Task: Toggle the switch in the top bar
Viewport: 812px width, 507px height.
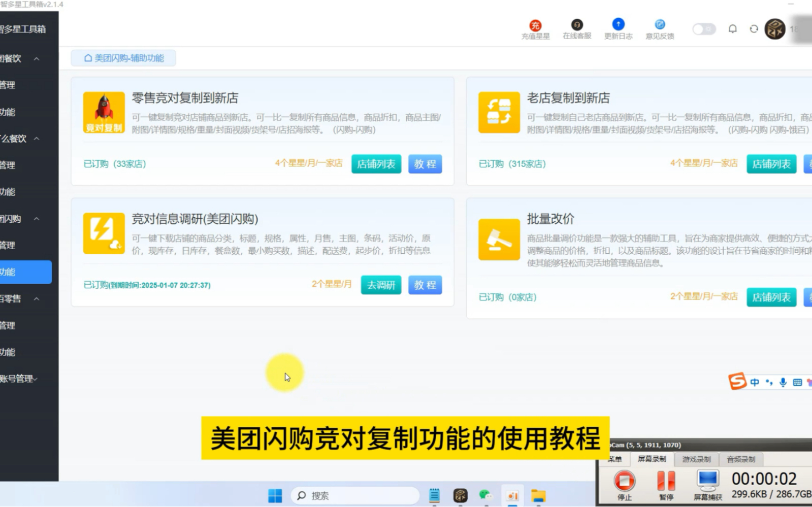Action: (x=704, y=29)
